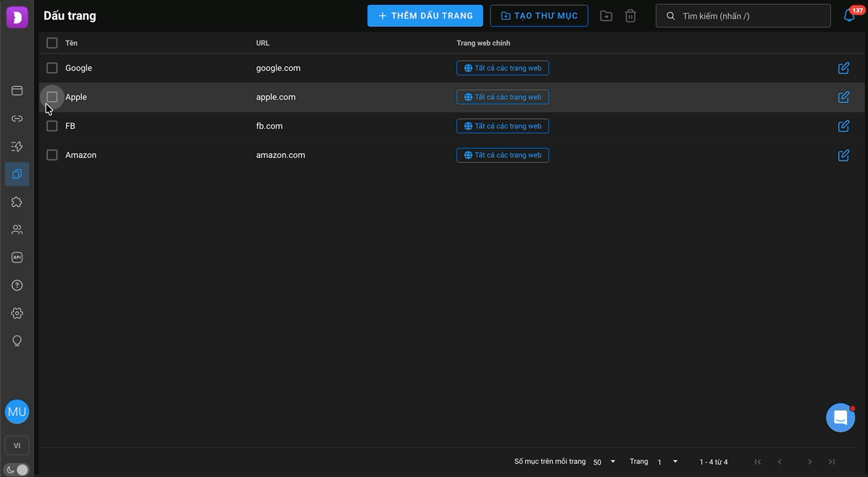Select the bookmarks sidebar icon
The height and width of the screenshot is (477, 868).
pos(17,174)
